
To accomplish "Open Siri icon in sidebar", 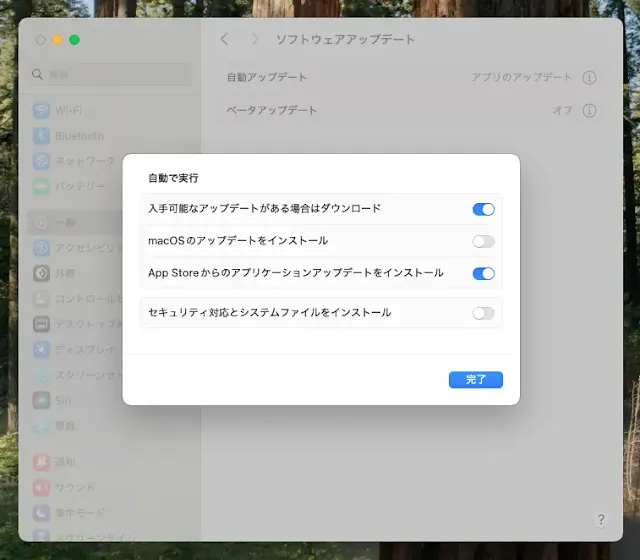I will click(41, 400).
